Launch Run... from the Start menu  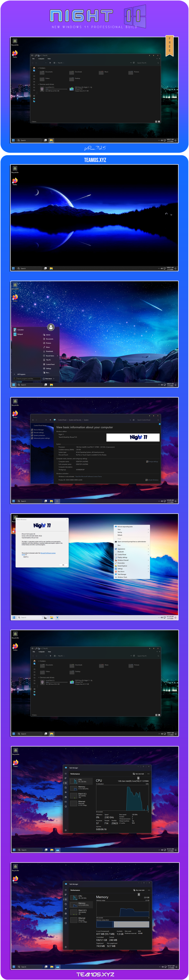click(x=46, y=372)
